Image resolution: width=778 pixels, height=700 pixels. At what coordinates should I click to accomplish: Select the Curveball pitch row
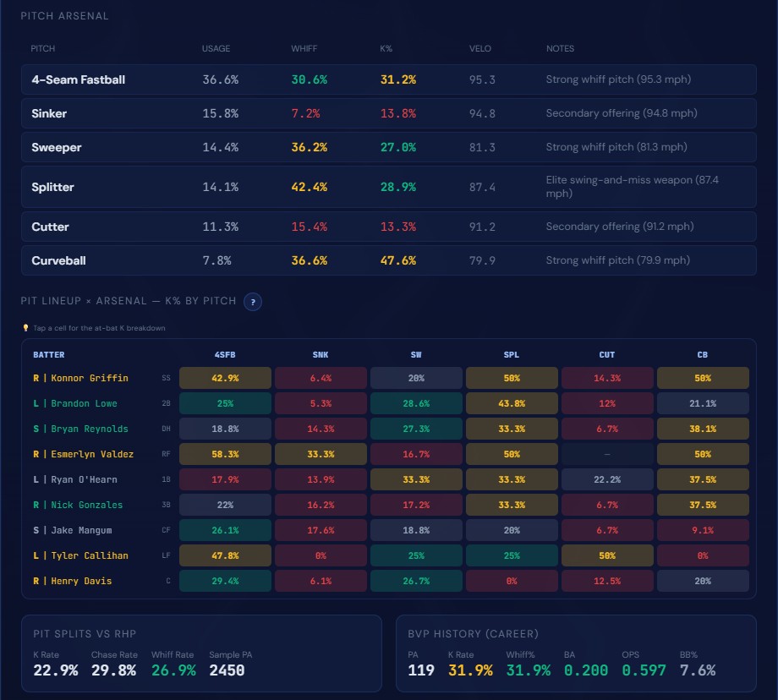pyautogui.click(x=388, y=260)
